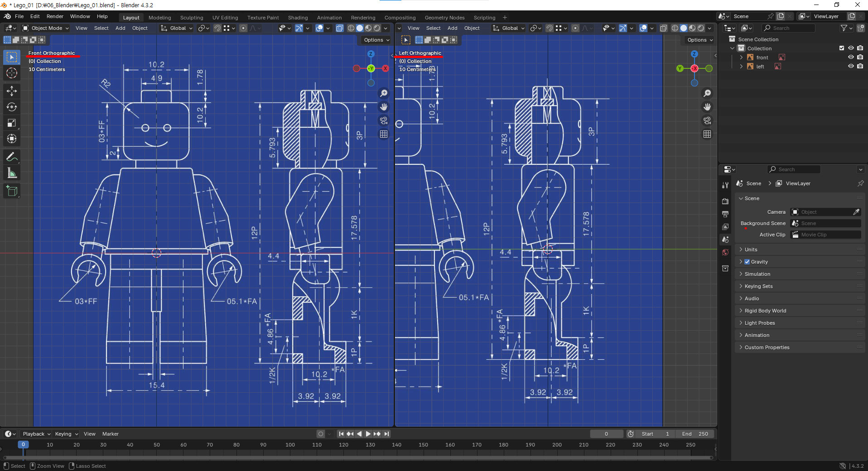Switch to the Shading workspace tab
The height and width of the screenshot is (471, 868).
pyautogui.click(x=298, y=18)
